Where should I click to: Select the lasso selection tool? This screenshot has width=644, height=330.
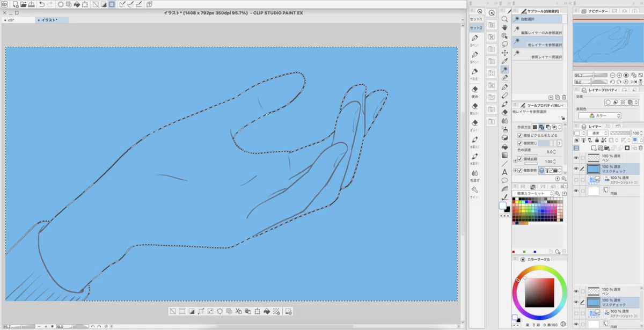coord(504,45)
